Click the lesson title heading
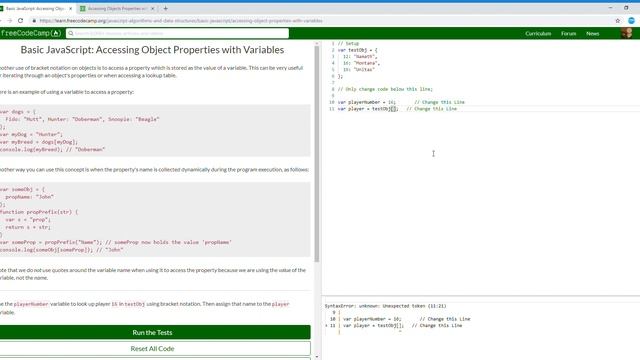This screenshot has height=360, width=640. [x=152, y=50]
